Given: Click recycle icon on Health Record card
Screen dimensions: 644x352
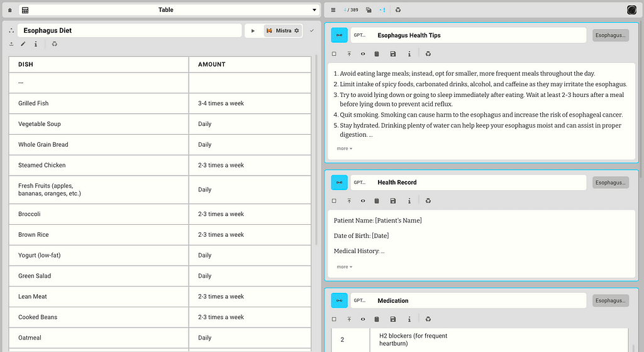Looking at the screenshot, I should point(428,201).
